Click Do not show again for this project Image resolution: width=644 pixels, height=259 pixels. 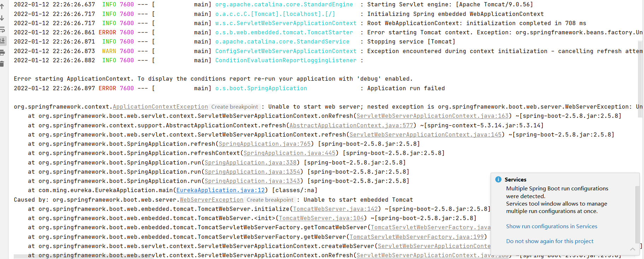coord(550,241)
